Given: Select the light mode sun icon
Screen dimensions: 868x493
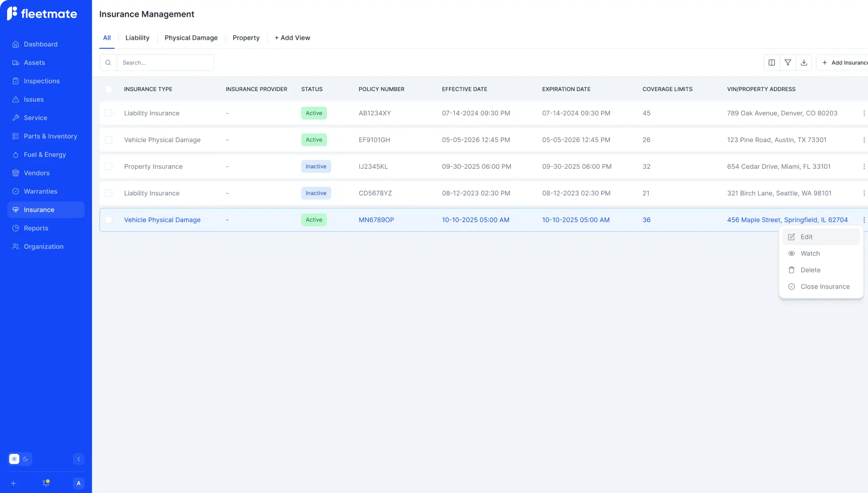Looking at the screenshot, I should tap(14, 459).
